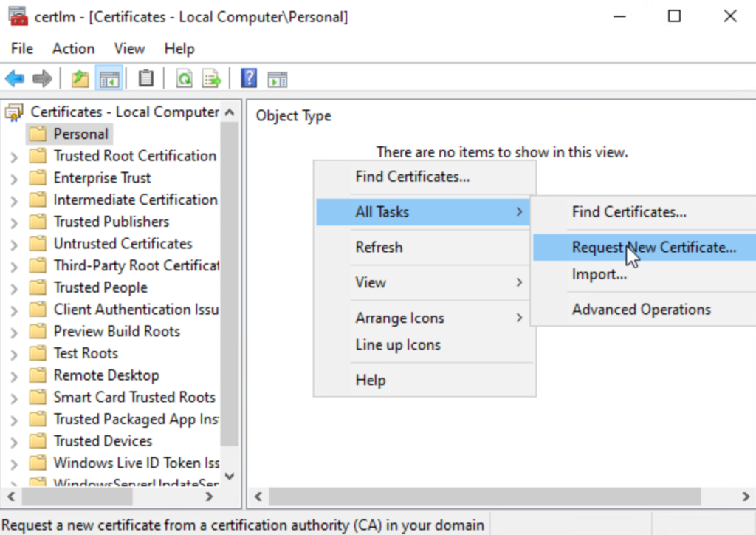Toggle Show/Hide Console Tree toolbar icon
Screen dimensions: 756x535
click(x=109, y=78)
